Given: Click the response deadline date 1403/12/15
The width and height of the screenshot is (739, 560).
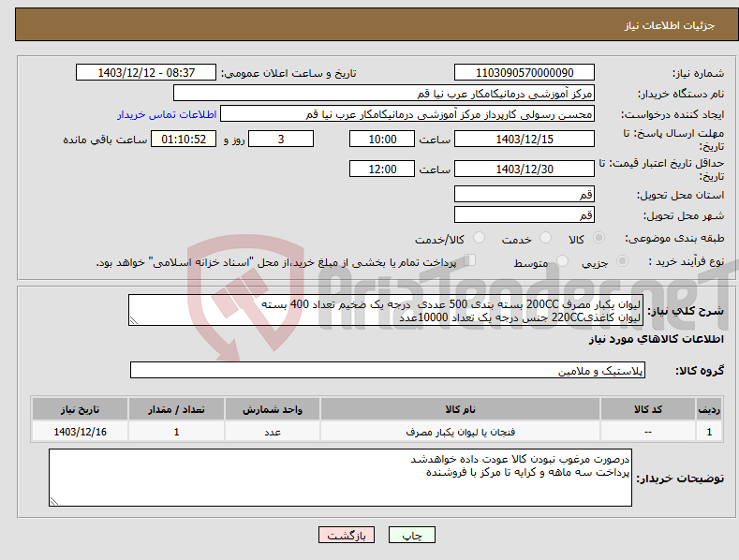Looking at the screenshot, I should [x=525, y=139].
